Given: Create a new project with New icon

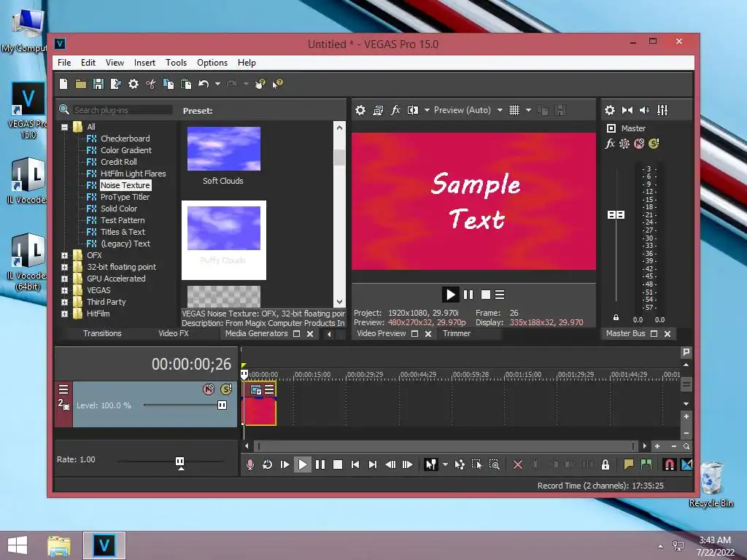Looking at the screenshot, I should click(63, 85).
